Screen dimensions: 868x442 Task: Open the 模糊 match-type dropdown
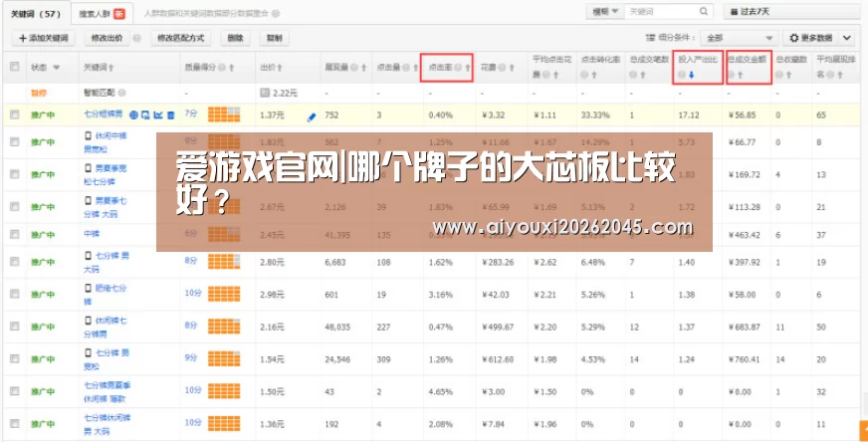(x=605, y=11)
